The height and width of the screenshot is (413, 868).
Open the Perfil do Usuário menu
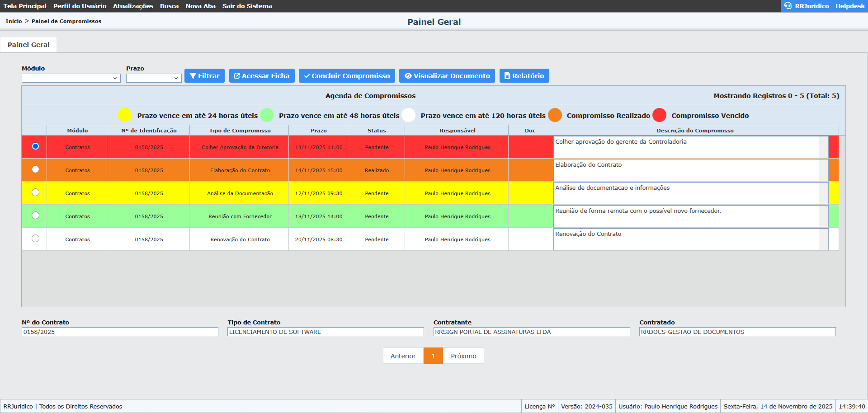(80, 6)
